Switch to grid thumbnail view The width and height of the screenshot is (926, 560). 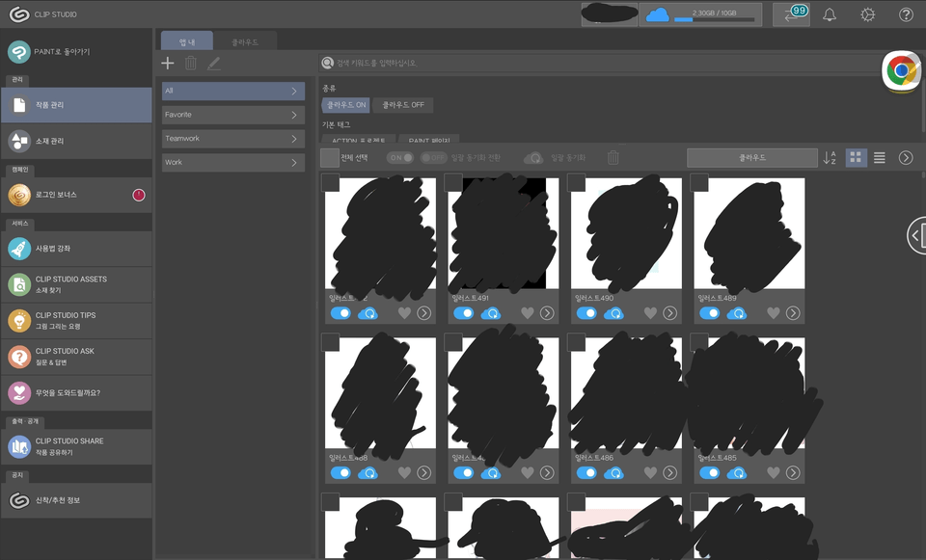(x=856, y=157)
